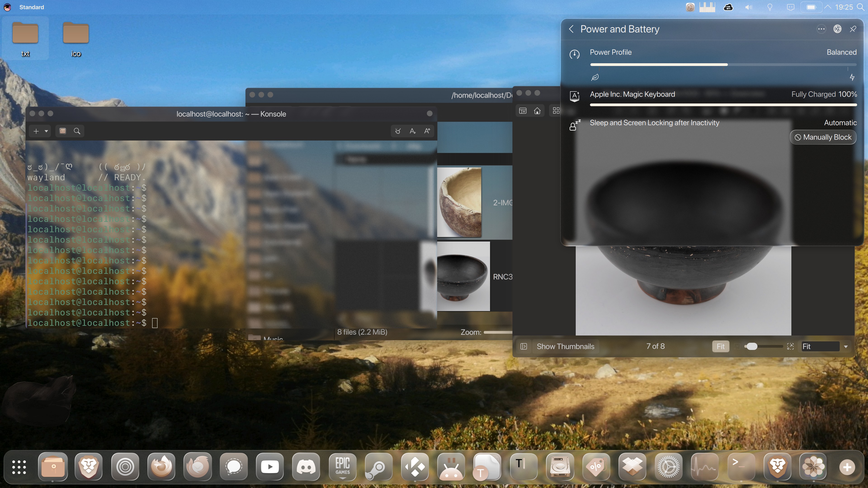Open Power and Battery more options menu
This screenshot has height=488, width=868.
click(x=821, y=29)
